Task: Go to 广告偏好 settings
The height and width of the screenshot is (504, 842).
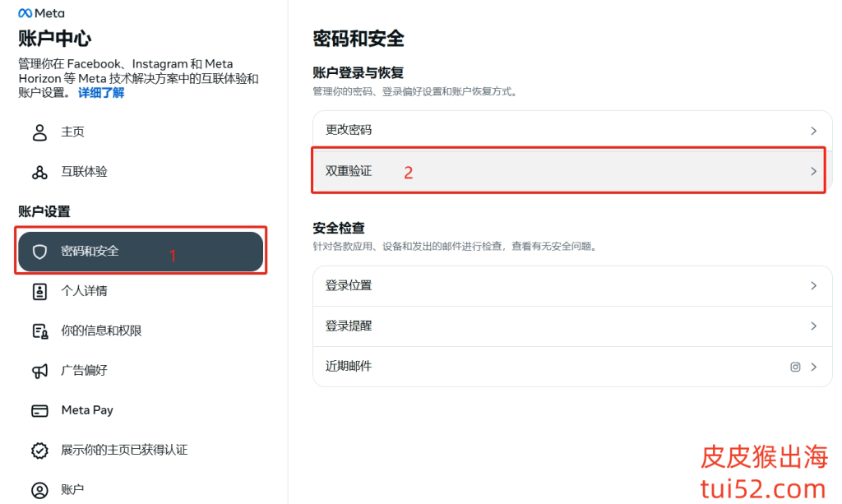Action: pos(84,371)
